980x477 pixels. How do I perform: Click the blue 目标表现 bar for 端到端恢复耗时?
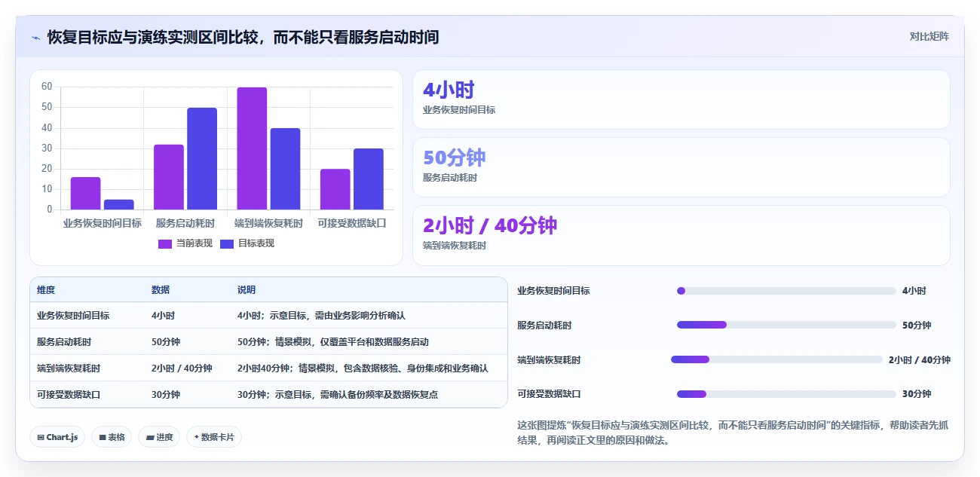(285, 169)
